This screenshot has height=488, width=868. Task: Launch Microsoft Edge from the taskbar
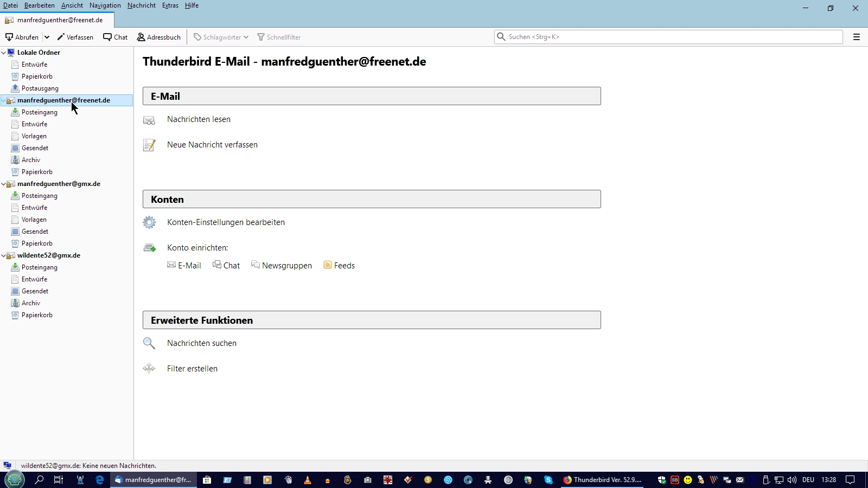100,480
